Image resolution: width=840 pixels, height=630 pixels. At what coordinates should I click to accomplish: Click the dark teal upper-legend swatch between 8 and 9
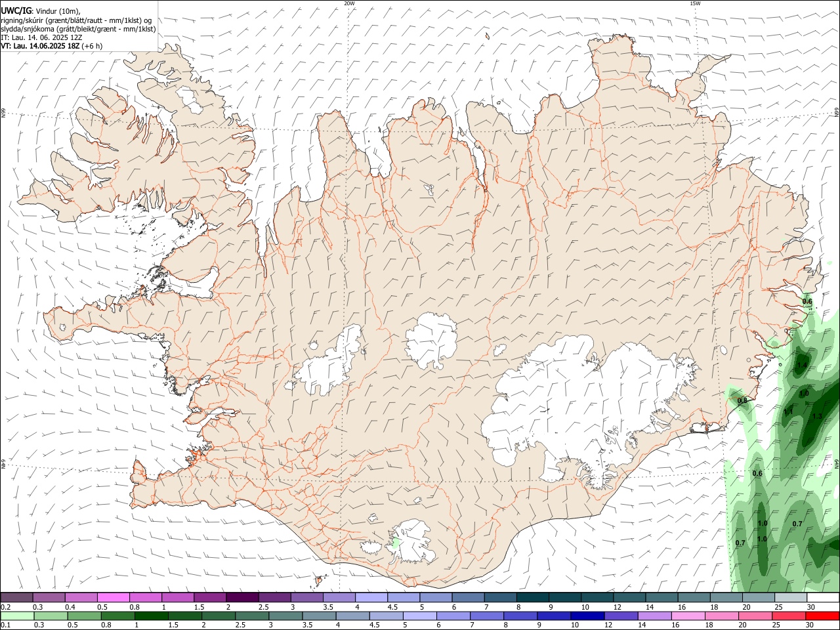pos(533,598)
